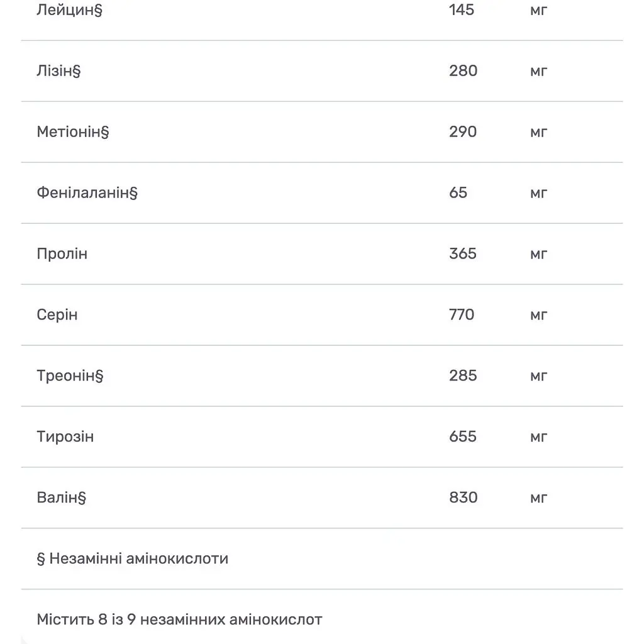
Task: Click the 830 value for Валін
Action: tap(464, 497)
